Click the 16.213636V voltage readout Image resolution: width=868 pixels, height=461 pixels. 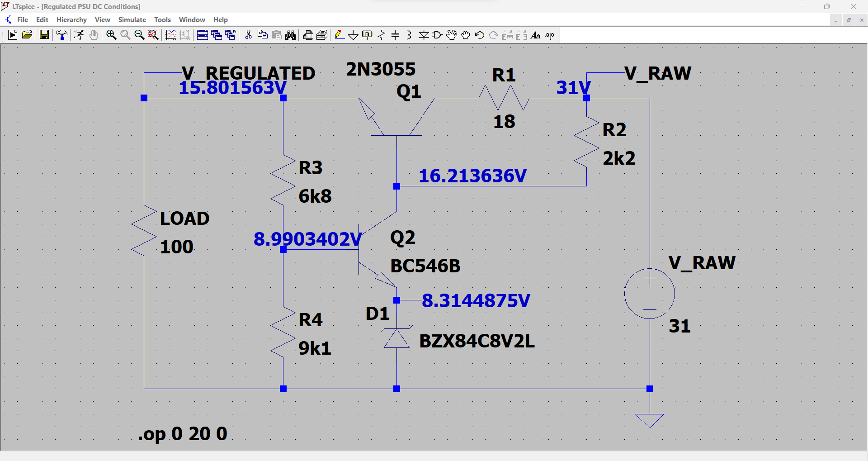point(472,176)
